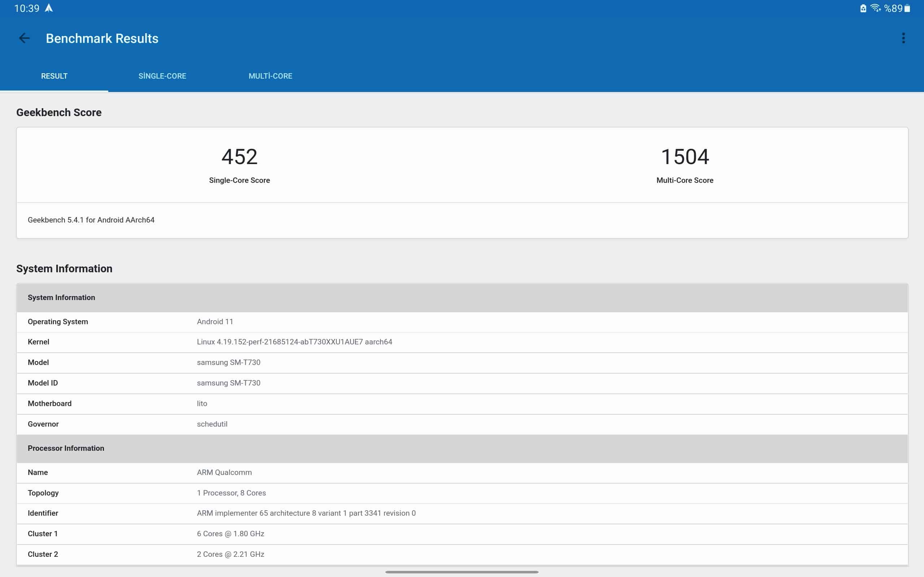Viewport: 924px width, 577px height.
Task: Tap the navigation arrow status icon
Action: pyautogui.click(x=49, y=8)
